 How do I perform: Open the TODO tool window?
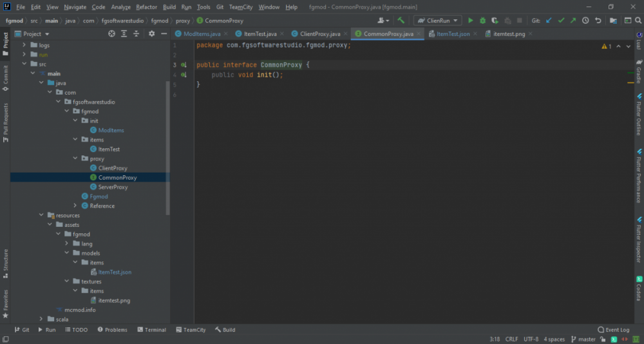pyautogui.click(x=76, y=330)
